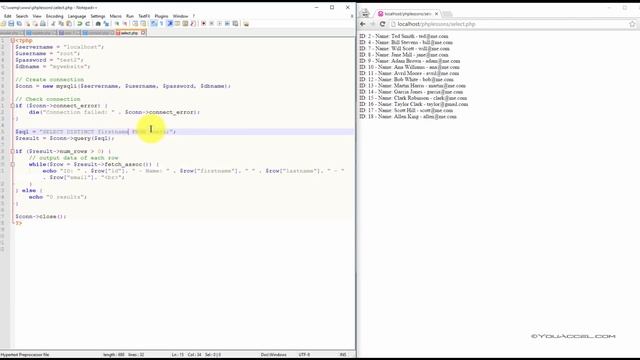Click the Close document toolbar icon
This screenshot has height=360, width=640.
click(28, 24)
